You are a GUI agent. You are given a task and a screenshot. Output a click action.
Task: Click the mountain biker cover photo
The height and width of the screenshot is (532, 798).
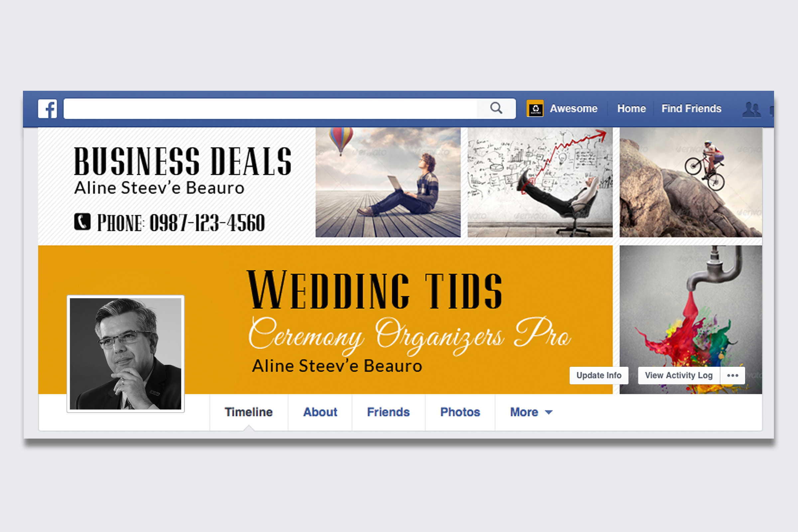coord(691,182)
